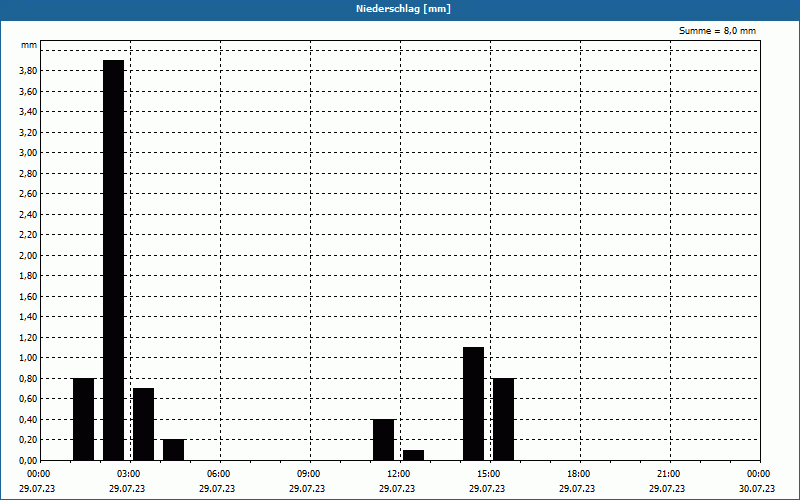The height and width of the screenshot is (500, 800).
Task: Select the y-axis value 1,00
Action: tap(28, 358)
